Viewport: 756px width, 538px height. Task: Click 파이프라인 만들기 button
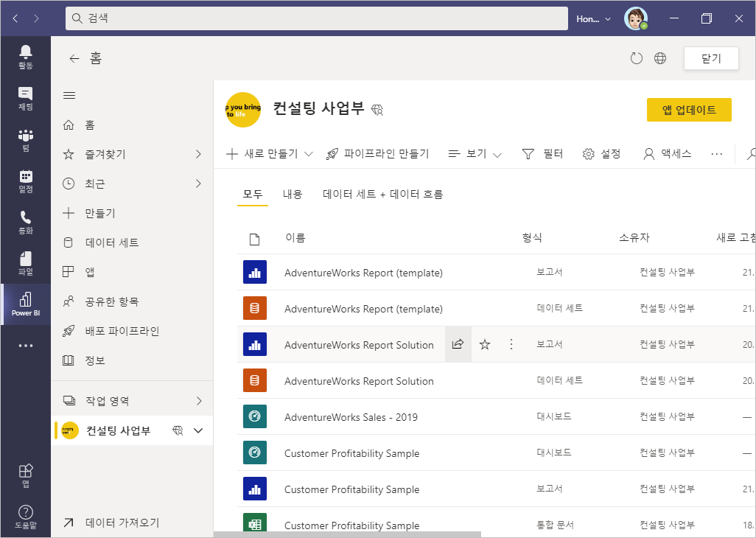[377, 154]
